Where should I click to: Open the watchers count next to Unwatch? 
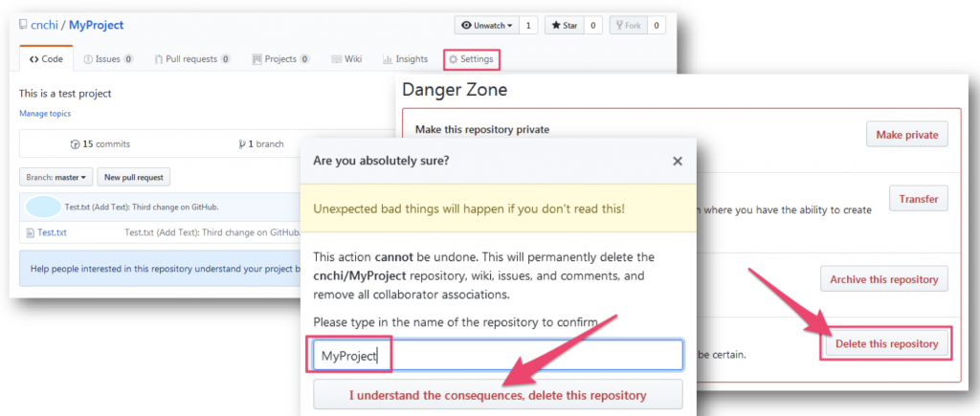[528, 26]
